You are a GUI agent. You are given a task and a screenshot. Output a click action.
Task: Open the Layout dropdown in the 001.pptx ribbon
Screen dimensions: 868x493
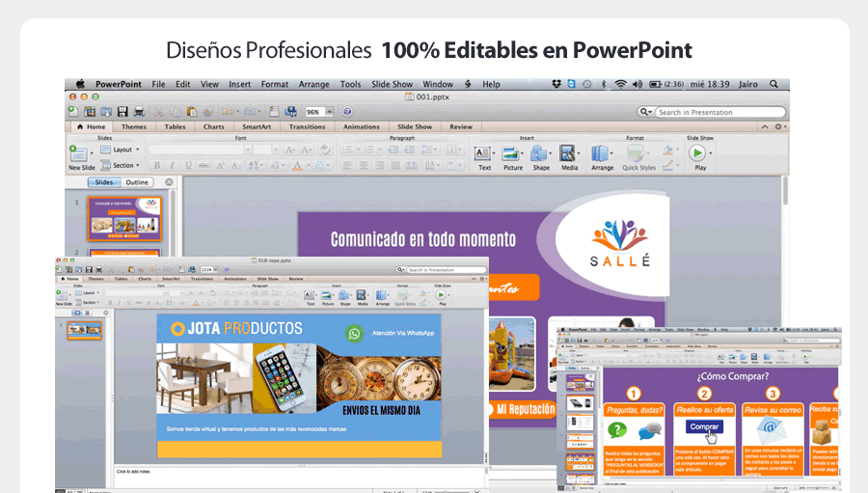pyautogui.click(x=123, y=150)
